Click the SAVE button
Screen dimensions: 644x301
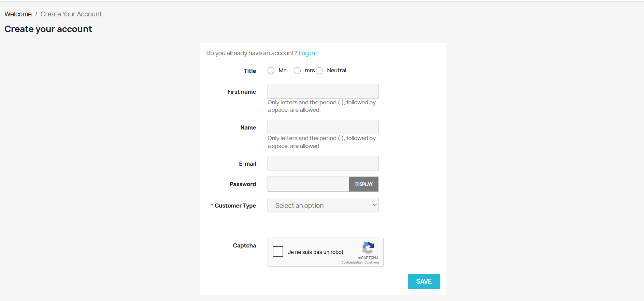pyautogui.click(x=424, y=281)
